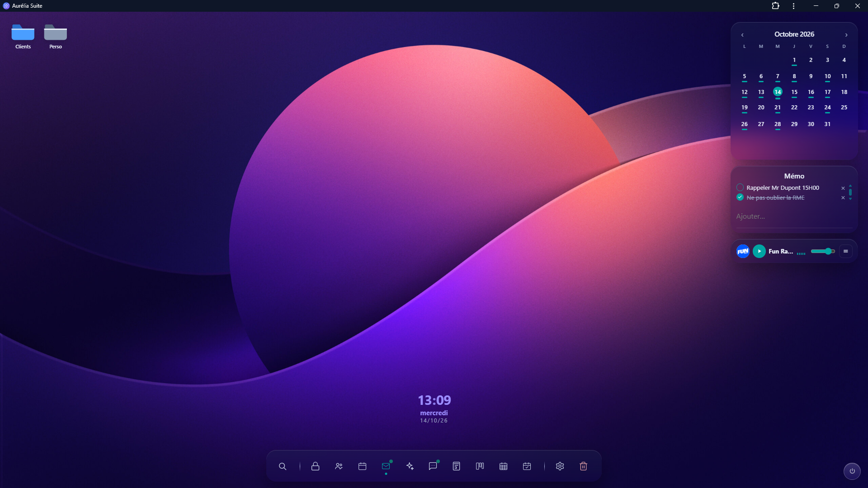The image size is (868, 488).
Task: Open the calendar-with-checkmark icon in dock
Action: [x=527, y=466]
